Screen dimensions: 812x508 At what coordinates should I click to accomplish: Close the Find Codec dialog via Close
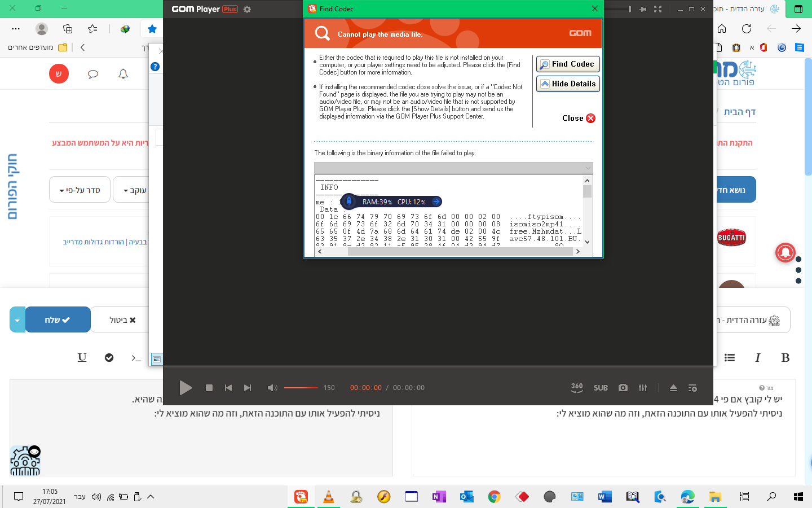(579, 118)
